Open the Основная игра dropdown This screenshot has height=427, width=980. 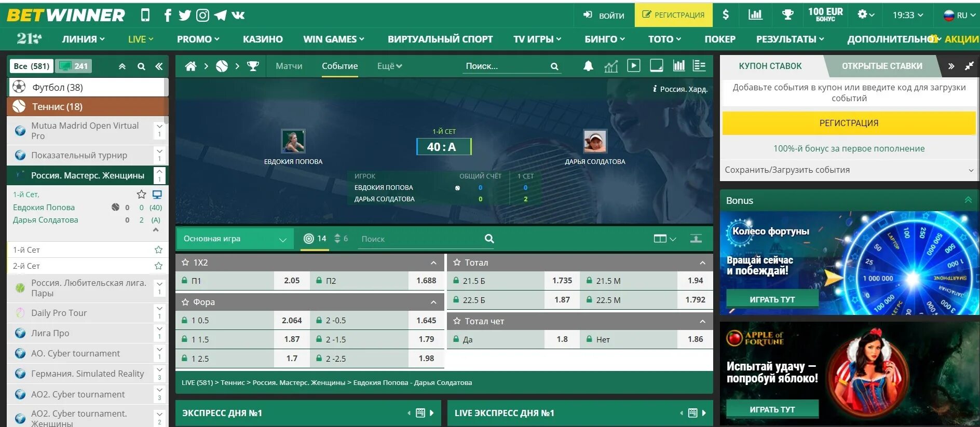click(x=235, y=239)
